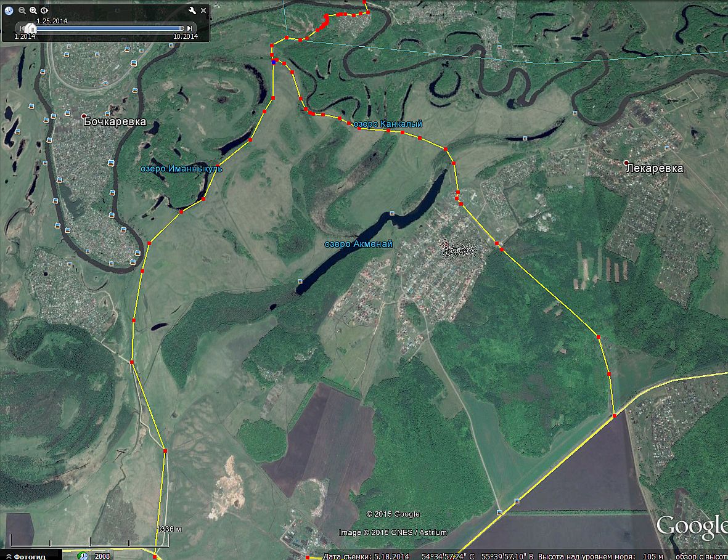Click the Лекаревка place label
The width and height of the screenshot is (728, 560).
pyautogui.click(x=655, y=168)
